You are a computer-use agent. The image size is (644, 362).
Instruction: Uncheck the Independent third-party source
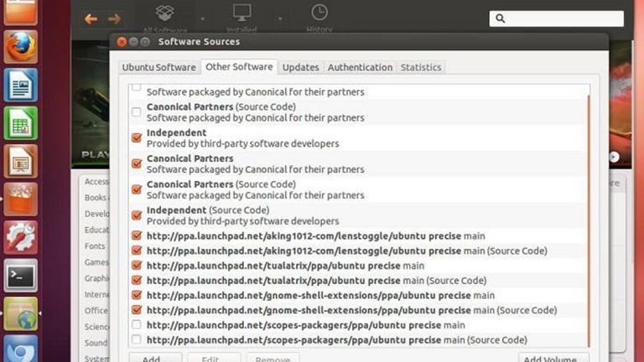pyautogui.click(x=137, y=138)
